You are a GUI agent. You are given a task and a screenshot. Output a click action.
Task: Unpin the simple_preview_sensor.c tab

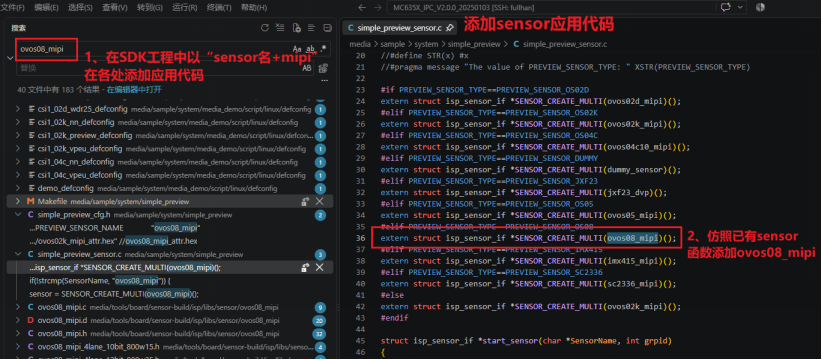(x=449, y=28)
